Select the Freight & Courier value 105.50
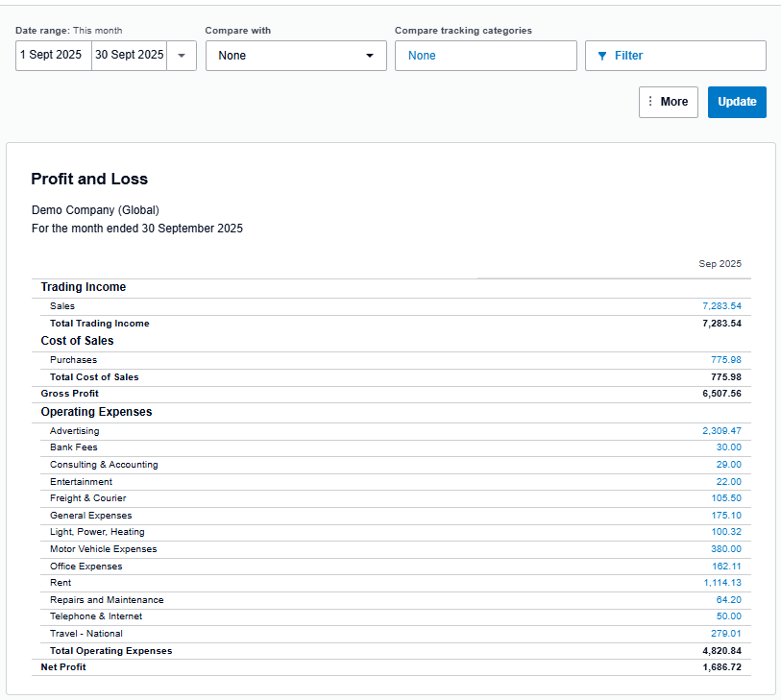 click(725, 498)
